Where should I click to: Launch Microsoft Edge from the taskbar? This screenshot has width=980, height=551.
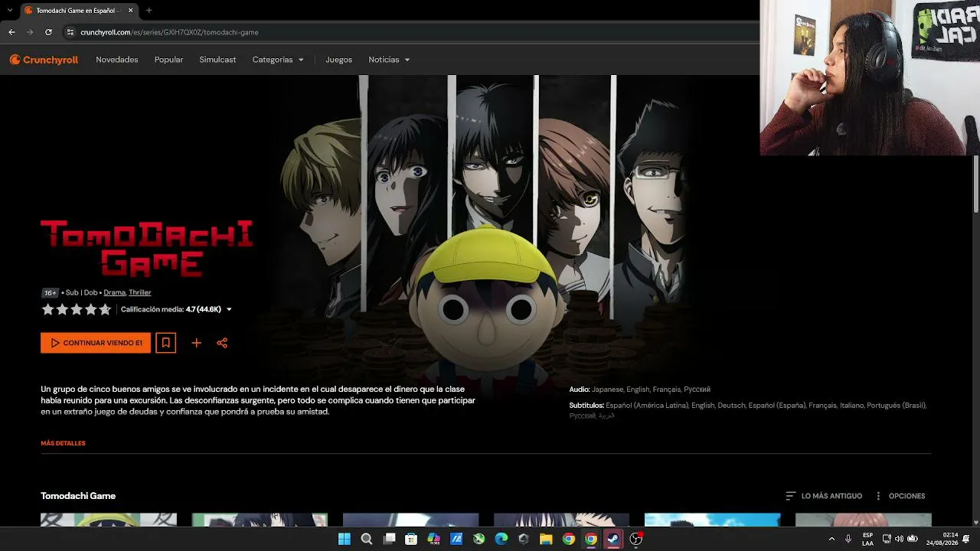(501, 539)
